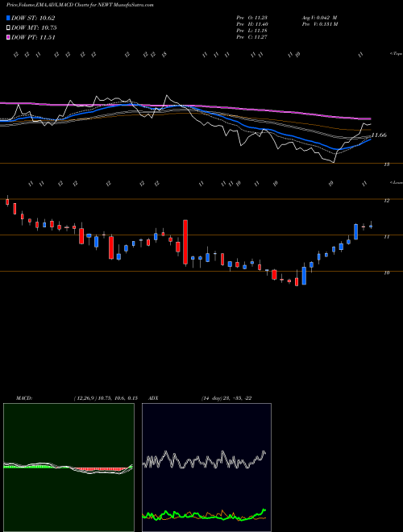Click the blue DOW ST legend swatch
Viewport: 403px width, 532px height.
(9, 18)
